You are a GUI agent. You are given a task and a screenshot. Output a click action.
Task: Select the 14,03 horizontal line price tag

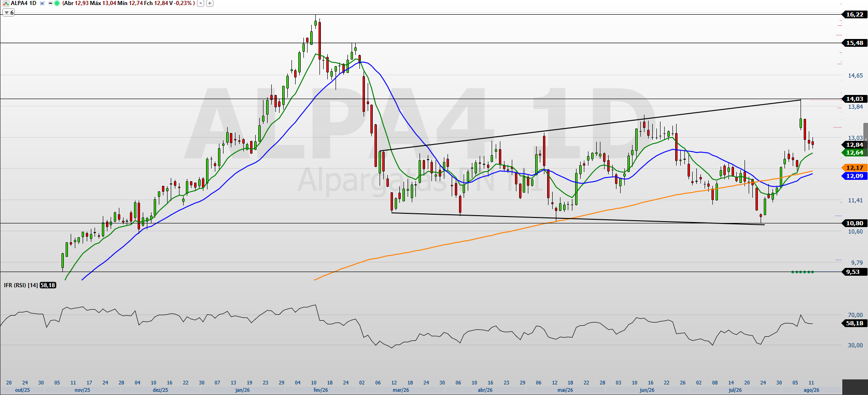coord(854,99)
